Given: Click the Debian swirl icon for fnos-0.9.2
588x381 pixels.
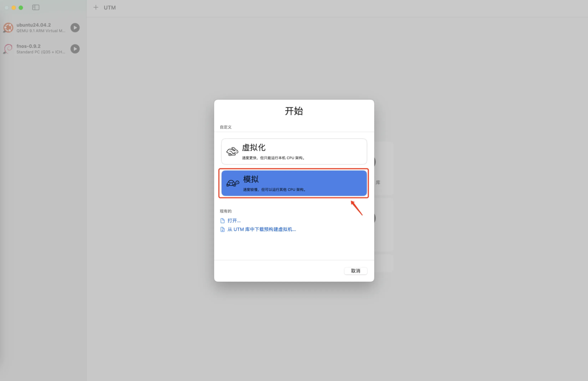Looking at the screenshot, I should pos(8,49).
